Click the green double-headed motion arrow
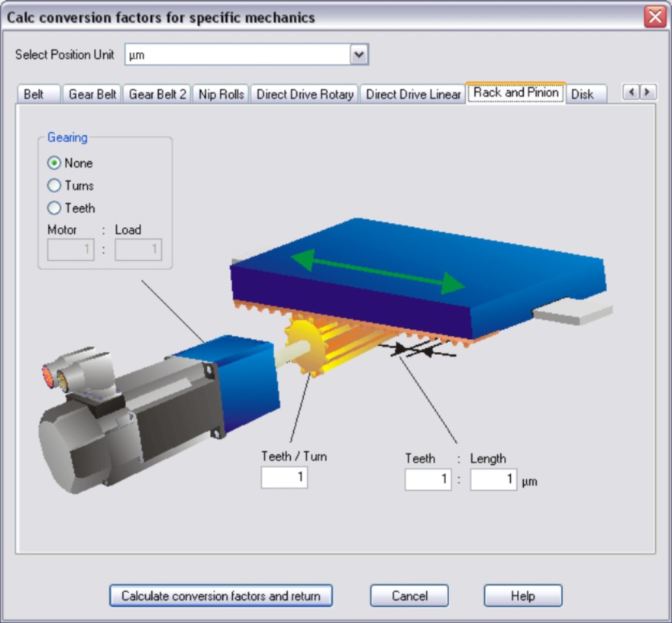This screenshot has width=672, height=623. point(378,271)
